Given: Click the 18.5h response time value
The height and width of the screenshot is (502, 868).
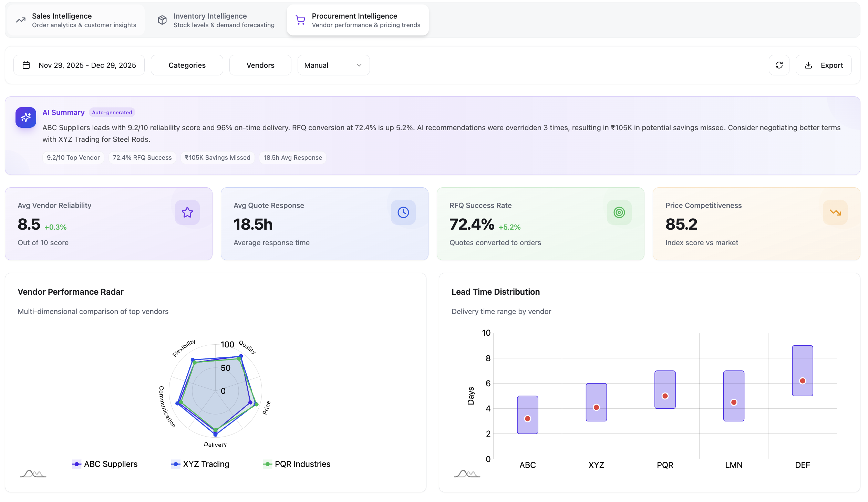Looking at the screenshot, I should click(x=253, y=224).
